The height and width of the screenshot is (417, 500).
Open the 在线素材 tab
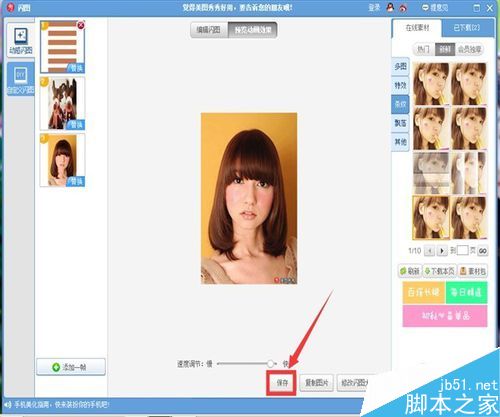pos(417,28)
